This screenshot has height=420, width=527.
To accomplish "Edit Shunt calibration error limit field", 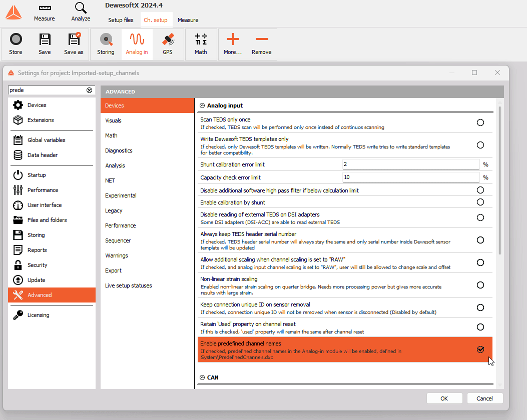I will pyautogui.click(x=411, y=164).
